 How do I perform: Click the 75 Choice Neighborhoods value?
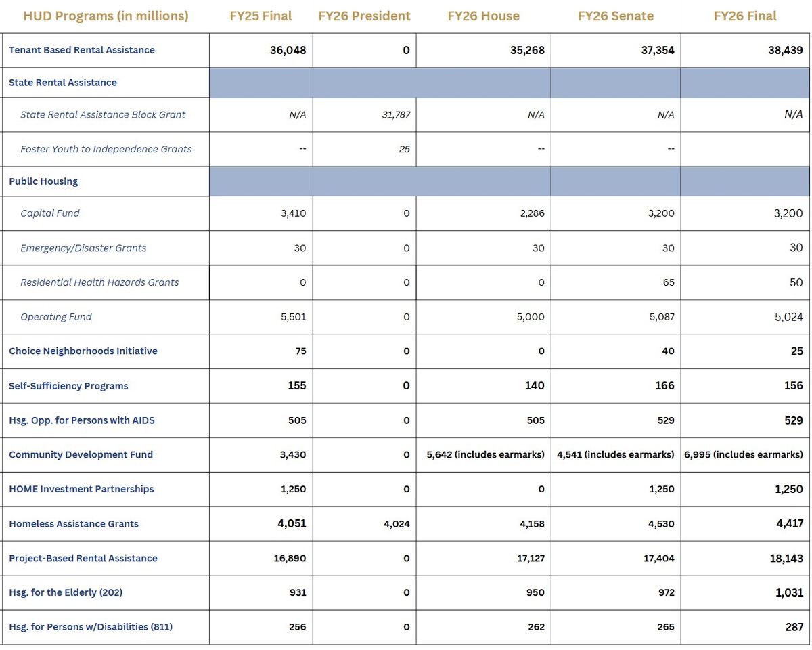tap(300, 351)
